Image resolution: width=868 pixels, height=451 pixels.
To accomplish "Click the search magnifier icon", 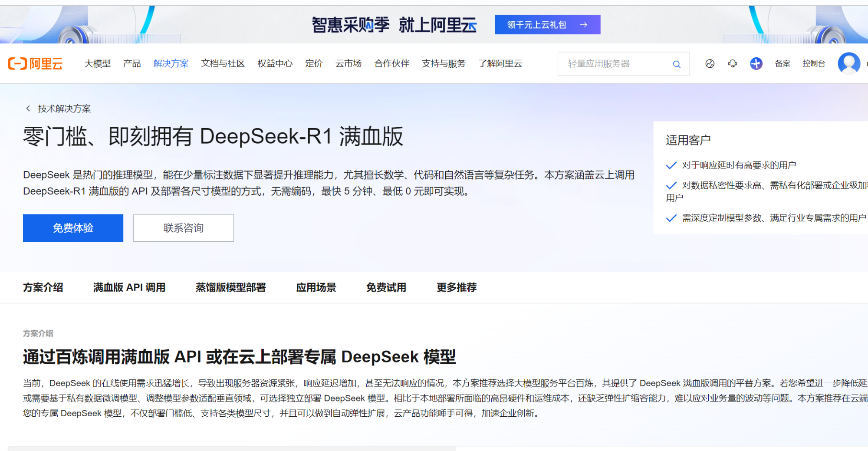I will tap(677, 64).
